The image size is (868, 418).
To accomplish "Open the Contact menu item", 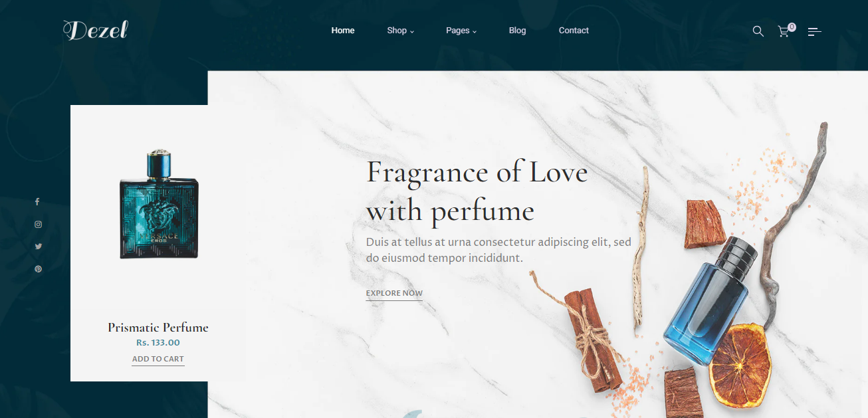I will [x=574, y=31].
